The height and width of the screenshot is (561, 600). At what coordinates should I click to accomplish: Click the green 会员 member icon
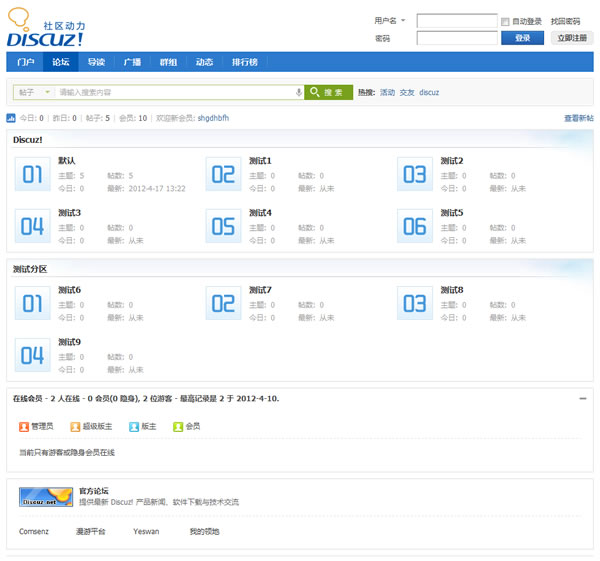(x=178, y=426)
